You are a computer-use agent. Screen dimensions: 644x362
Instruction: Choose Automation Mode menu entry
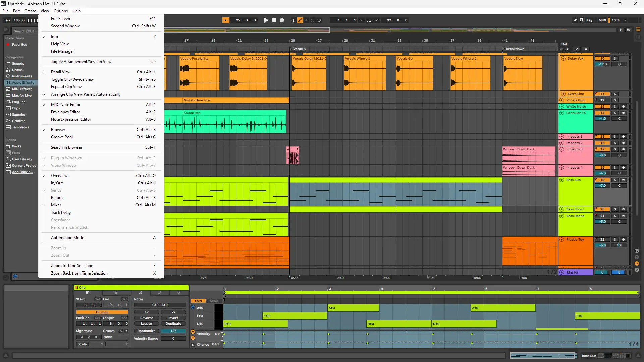click(x=67, y=238)
